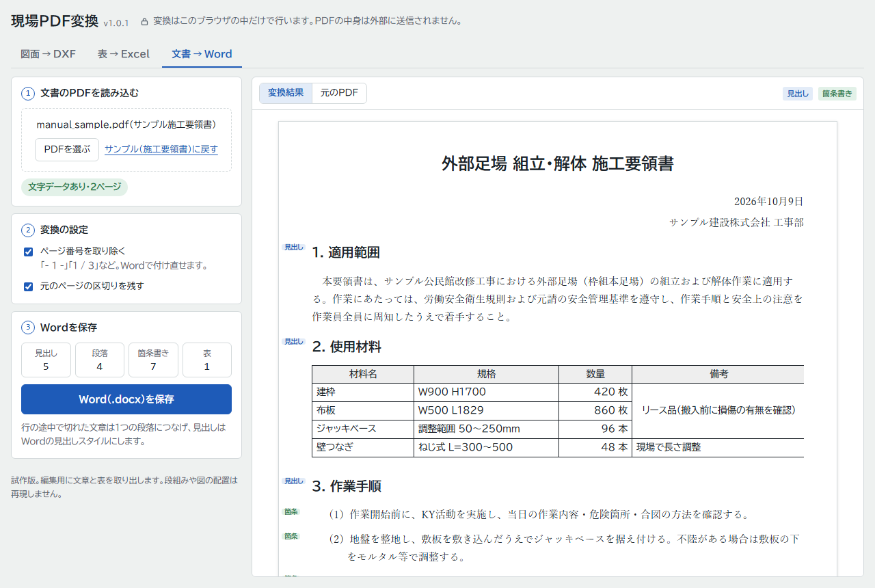875x588 pixels.
Task: Show the 元のPDF view
Action: (x=339, y=94)
